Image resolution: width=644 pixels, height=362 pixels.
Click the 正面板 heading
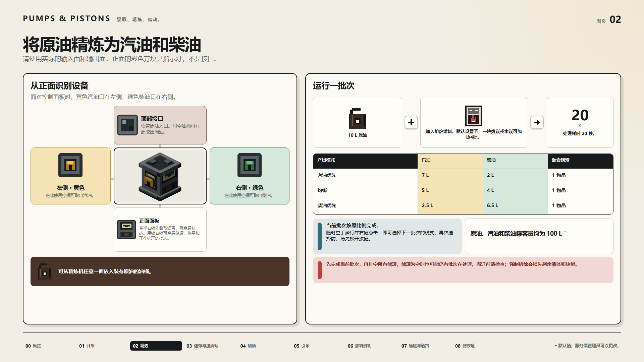149,221
